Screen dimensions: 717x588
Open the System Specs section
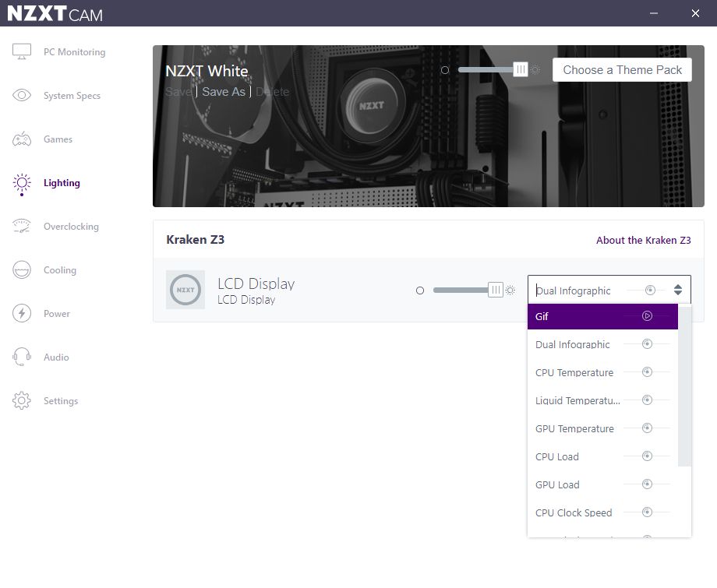[x=72, y=96]
